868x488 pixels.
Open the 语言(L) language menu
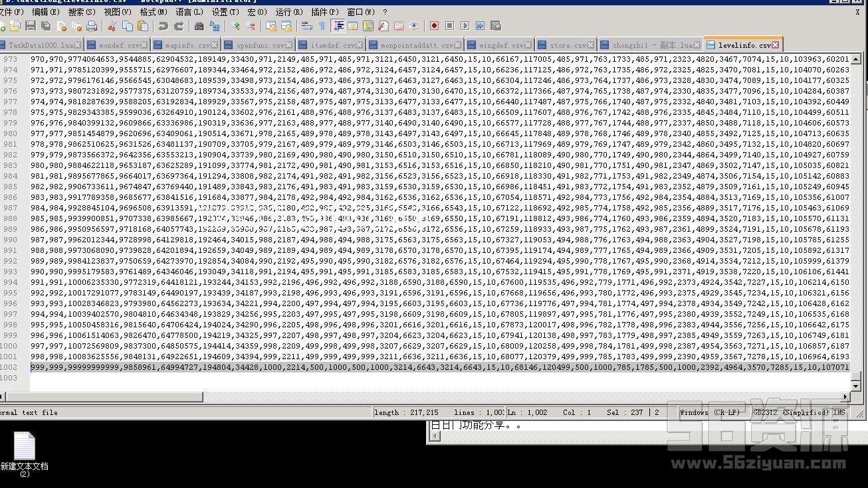189,11
